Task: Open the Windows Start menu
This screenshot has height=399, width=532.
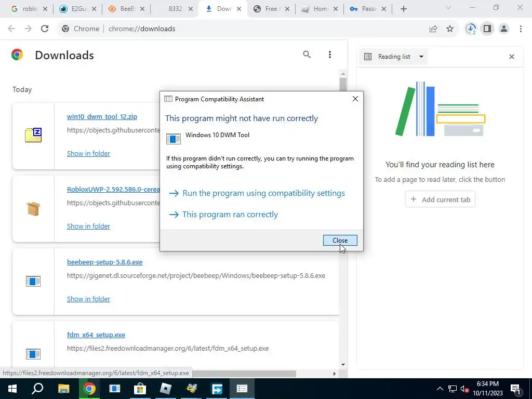Action: click(12, 389)
